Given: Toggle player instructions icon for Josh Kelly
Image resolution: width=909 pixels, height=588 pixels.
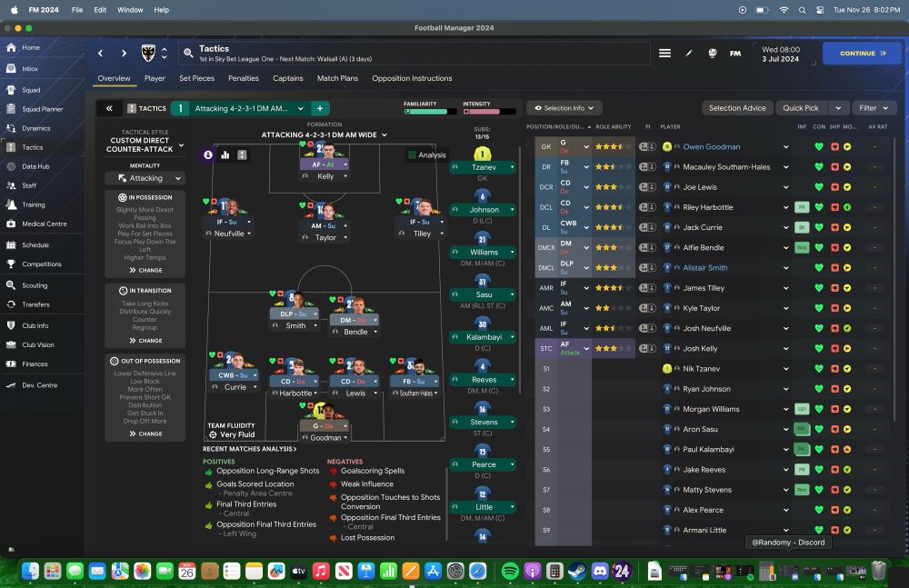Looking at the screenshot, I should (x=647, y=348).
